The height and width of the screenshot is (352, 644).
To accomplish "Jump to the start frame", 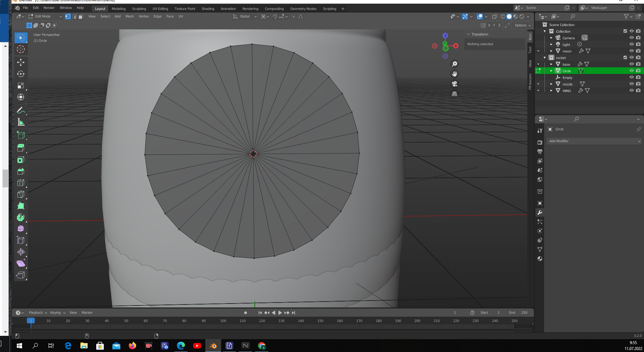I will point(260,313).
